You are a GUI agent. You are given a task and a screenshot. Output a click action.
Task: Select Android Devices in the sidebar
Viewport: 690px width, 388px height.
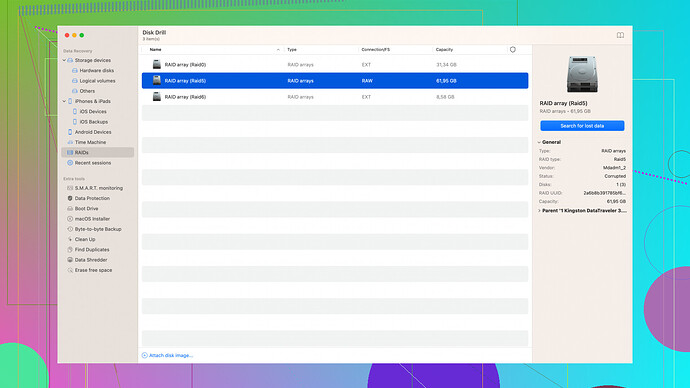tap(93, 132)
